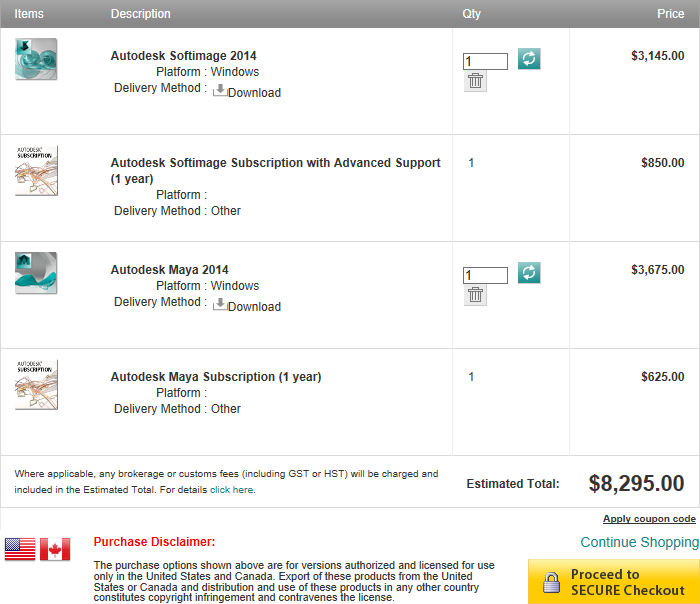Click the download icon under Maya 2014
This screenshot has height=604, width=700.
[220, 304]
